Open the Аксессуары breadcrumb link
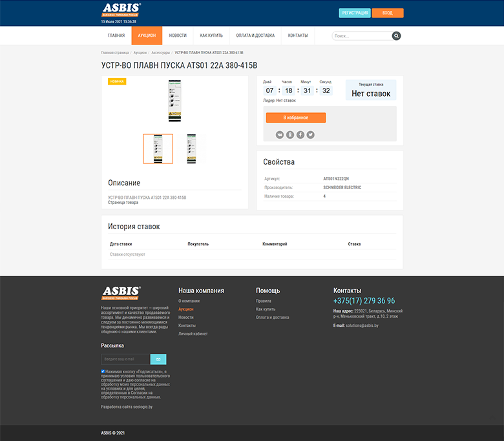 pos(161,52)
